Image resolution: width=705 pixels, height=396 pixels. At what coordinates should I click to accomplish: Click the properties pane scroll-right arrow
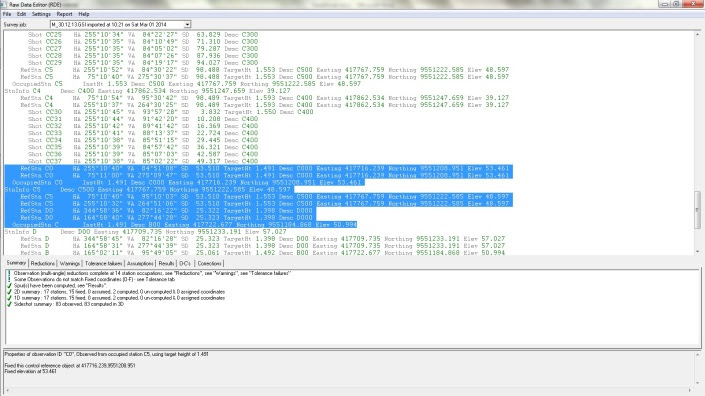pyautogui.click(x=690, y=390)
